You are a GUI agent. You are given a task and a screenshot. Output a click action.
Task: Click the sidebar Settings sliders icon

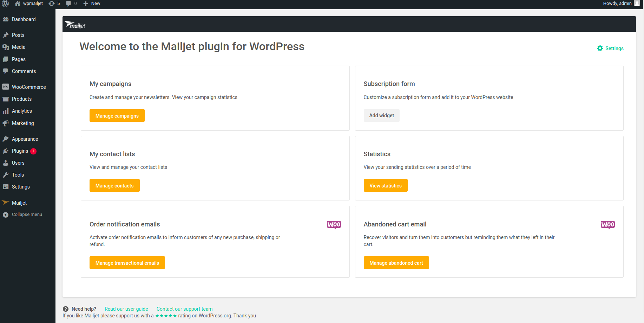tap(6, 187)
